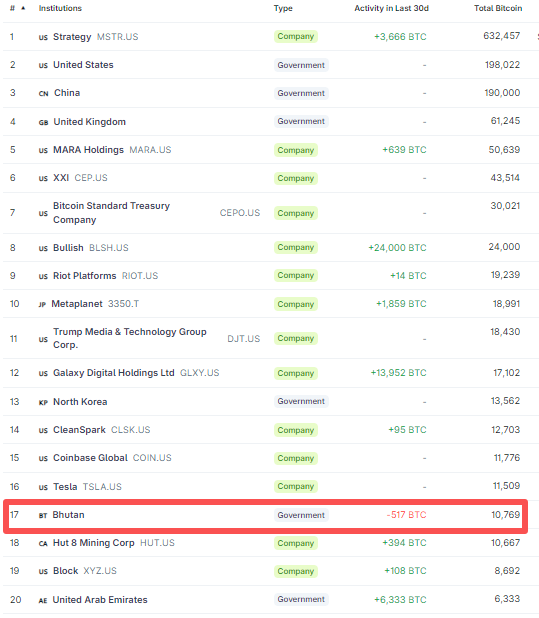Click the 3350.T ticker
Viewport: 539px width, 618px height.
[123, 304]
